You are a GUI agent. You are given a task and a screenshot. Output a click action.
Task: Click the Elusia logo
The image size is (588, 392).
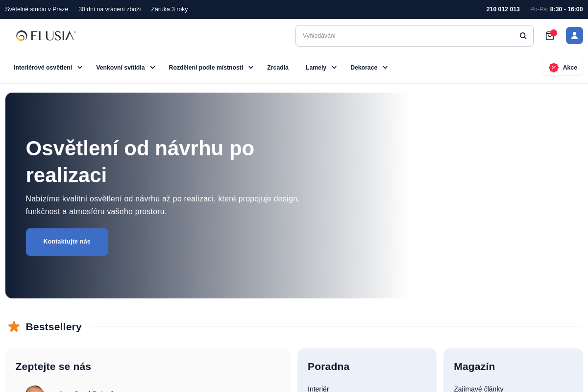coord(46,35)
